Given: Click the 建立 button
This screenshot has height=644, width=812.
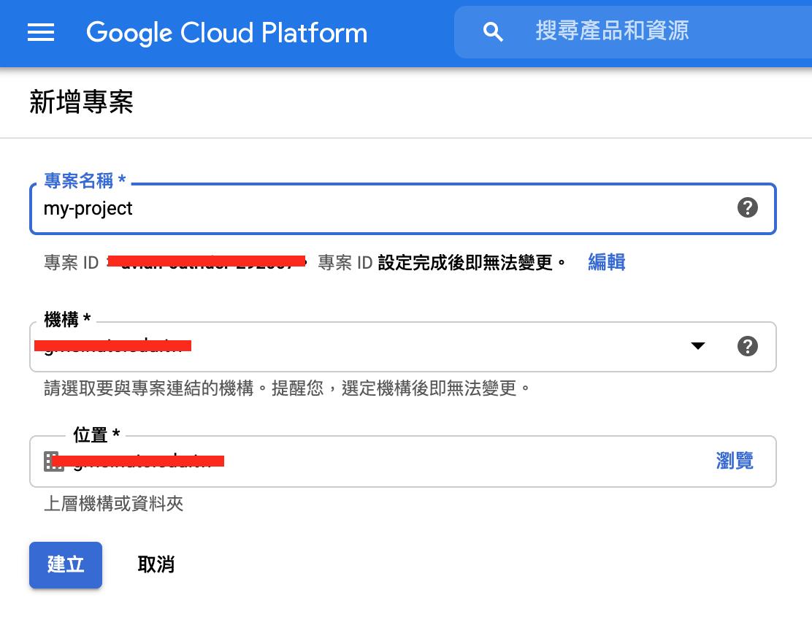Looking at the screenshot, I should 66,565.
